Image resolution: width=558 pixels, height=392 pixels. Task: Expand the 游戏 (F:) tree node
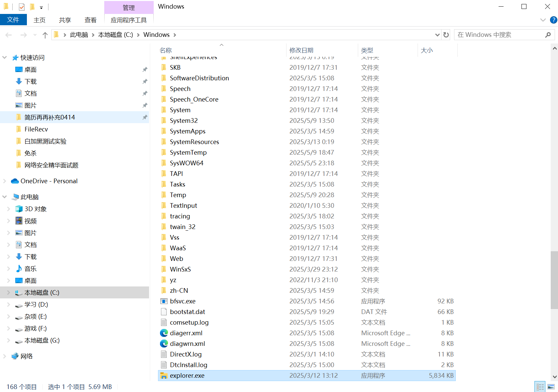(9, 328)
